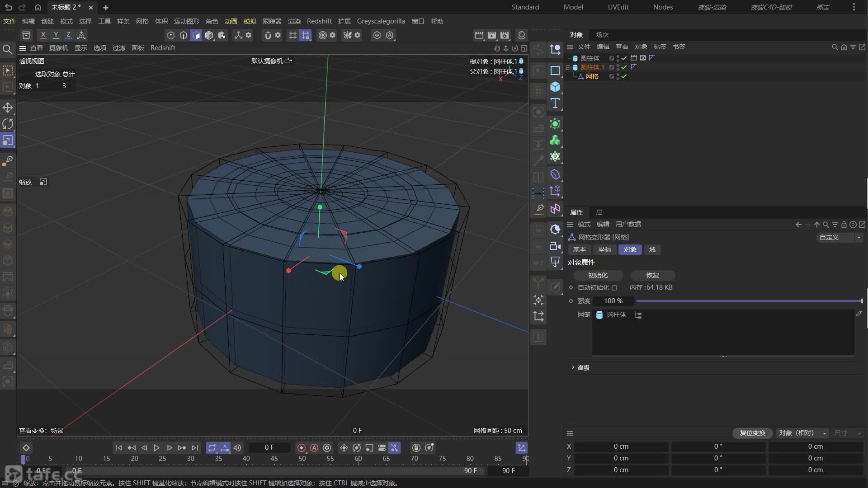Select the Scale tool in left toolbar

pyautogui.click(x=8, y=141)
